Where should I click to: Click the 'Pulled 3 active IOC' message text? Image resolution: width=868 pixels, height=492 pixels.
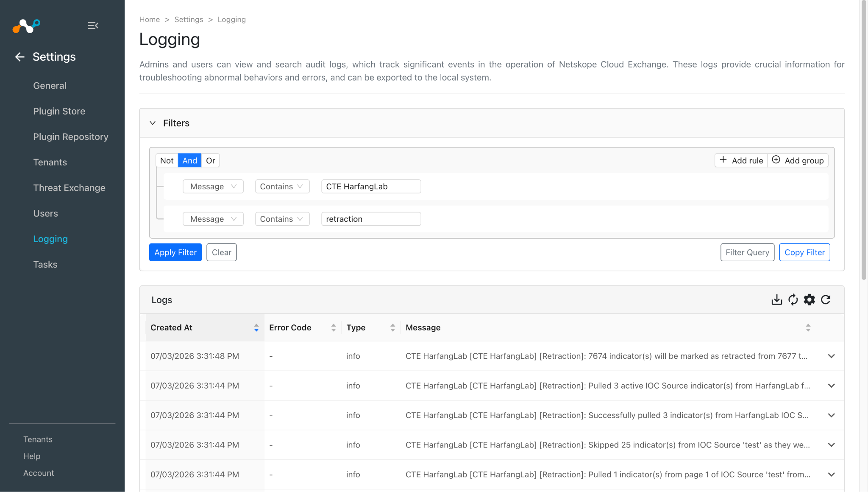[x=608, y=386]
